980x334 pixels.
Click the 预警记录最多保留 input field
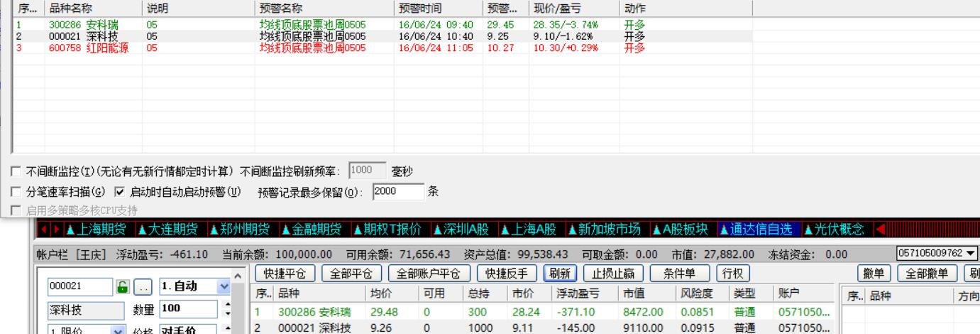(x=397, y=192)
